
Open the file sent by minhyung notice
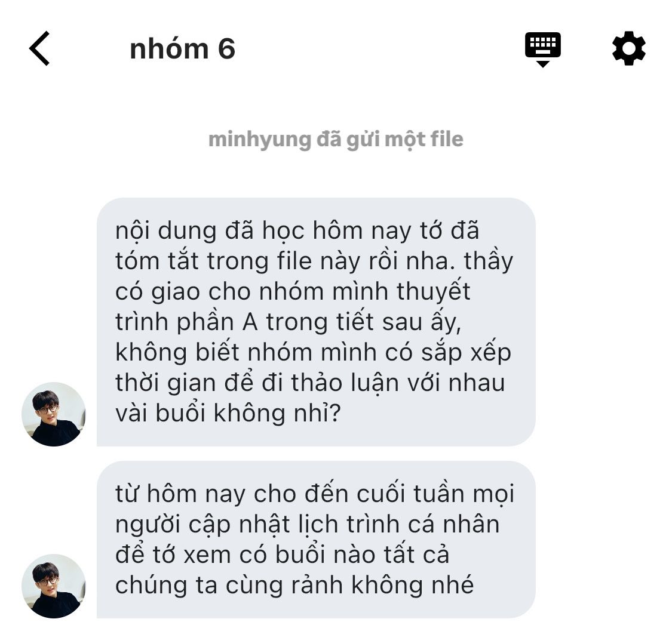pyautogui.click(x=336, y=140)
